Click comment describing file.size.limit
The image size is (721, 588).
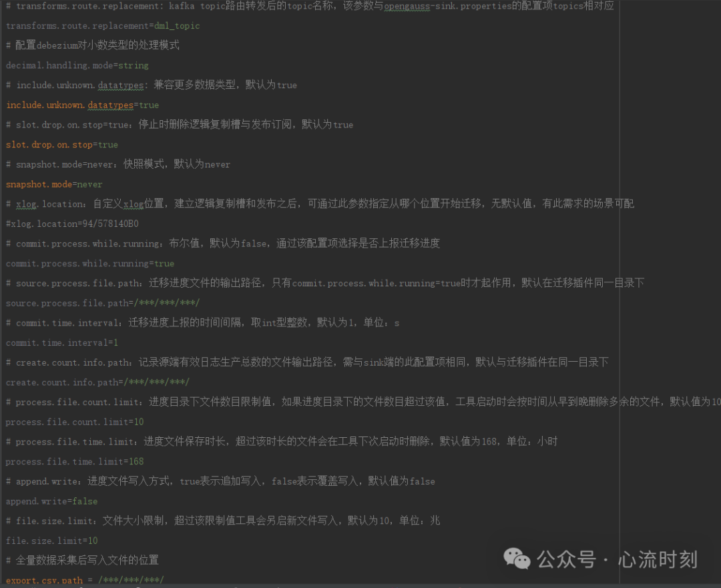(x=223, y=521)
